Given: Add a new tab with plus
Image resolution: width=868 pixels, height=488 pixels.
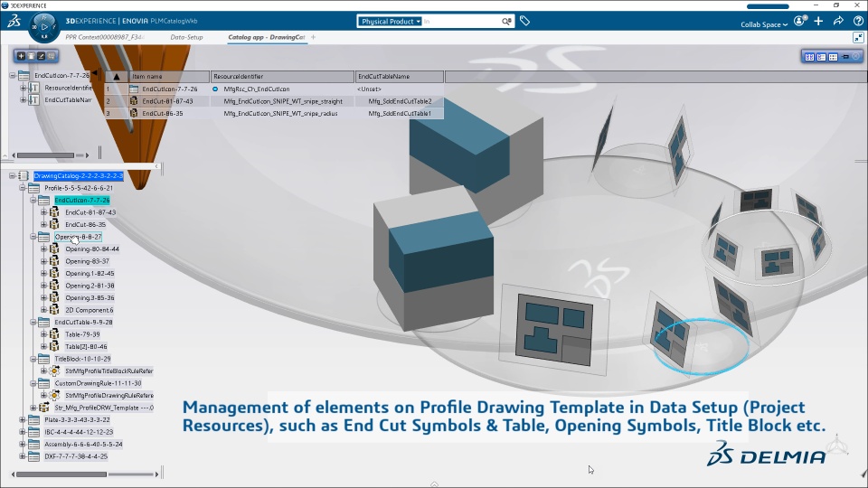Looking at the screenshot, I should pos(314,37).
